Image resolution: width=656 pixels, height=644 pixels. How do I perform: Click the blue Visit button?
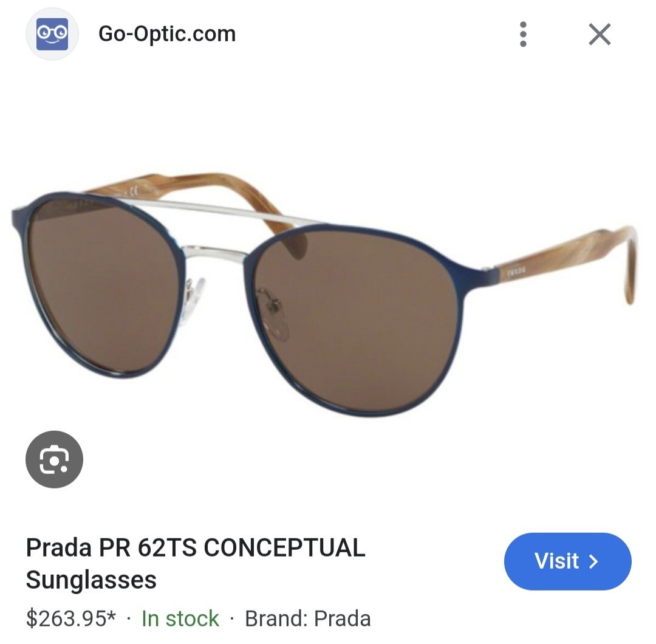click(x=568, y=561)
